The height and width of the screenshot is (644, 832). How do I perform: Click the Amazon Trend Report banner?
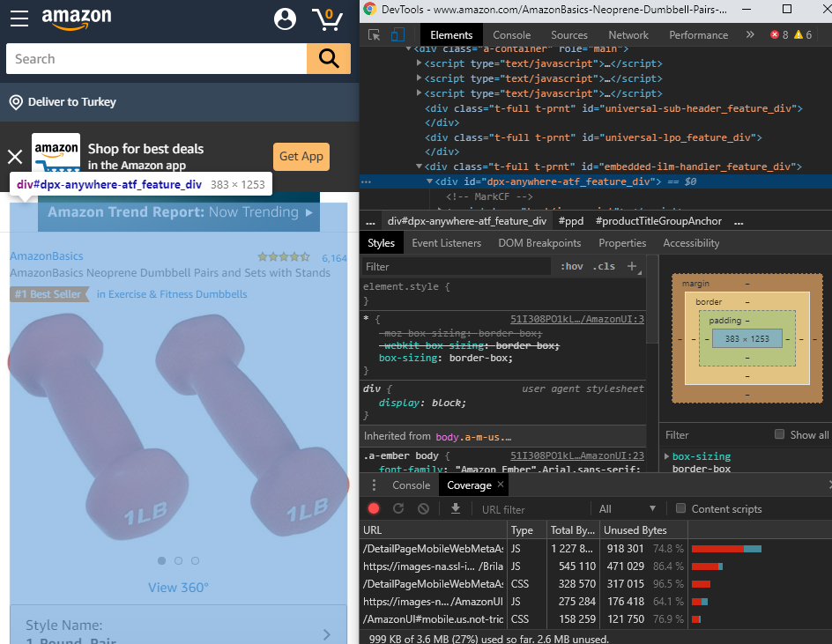click(179, 212)
